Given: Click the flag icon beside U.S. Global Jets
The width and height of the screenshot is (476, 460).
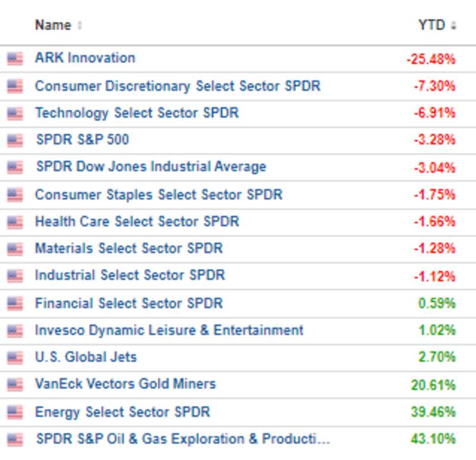Looking at the screenshot, I should pos(15,358).
